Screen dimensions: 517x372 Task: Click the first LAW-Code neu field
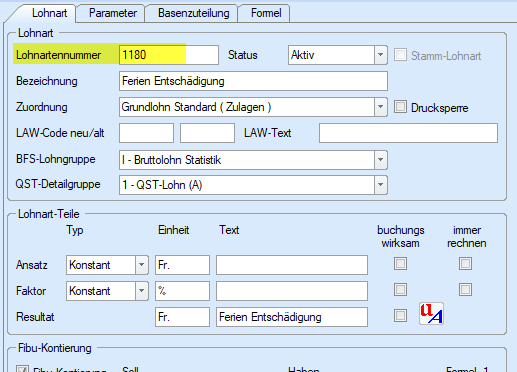[146, 133]
